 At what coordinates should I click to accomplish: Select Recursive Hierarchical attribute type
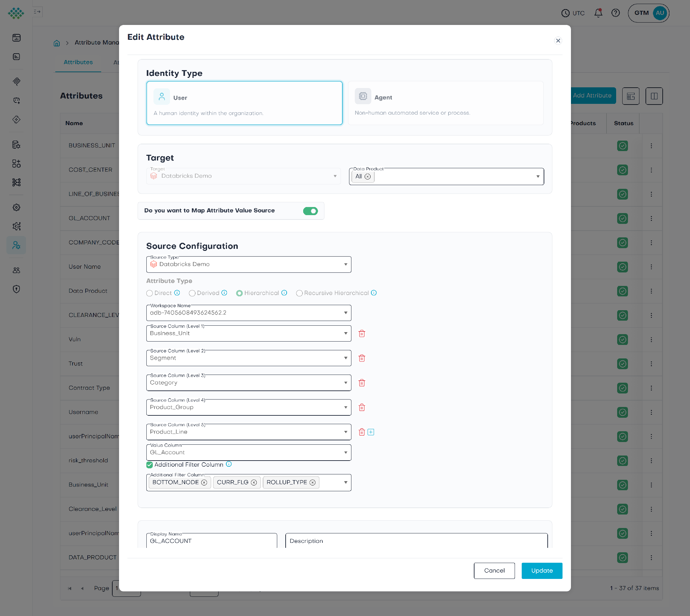tap(299, 293)
